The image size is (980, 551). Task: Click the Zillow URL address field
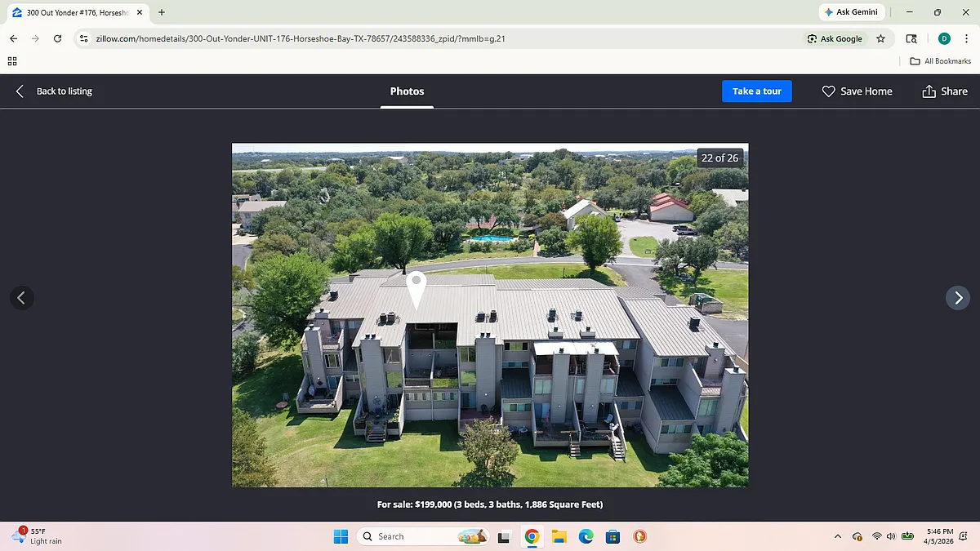coord(441,38)
